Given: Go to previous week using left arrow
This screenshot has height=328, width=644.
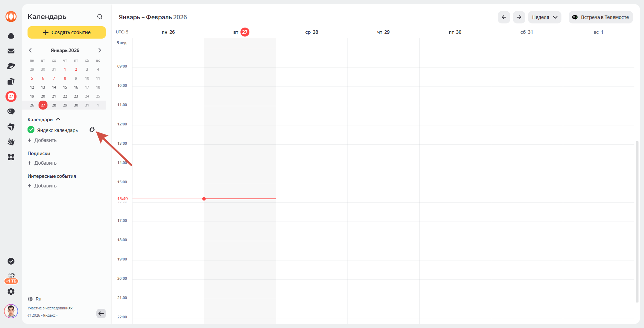Looking at the screenshot, I should click(x=504, y=17).
